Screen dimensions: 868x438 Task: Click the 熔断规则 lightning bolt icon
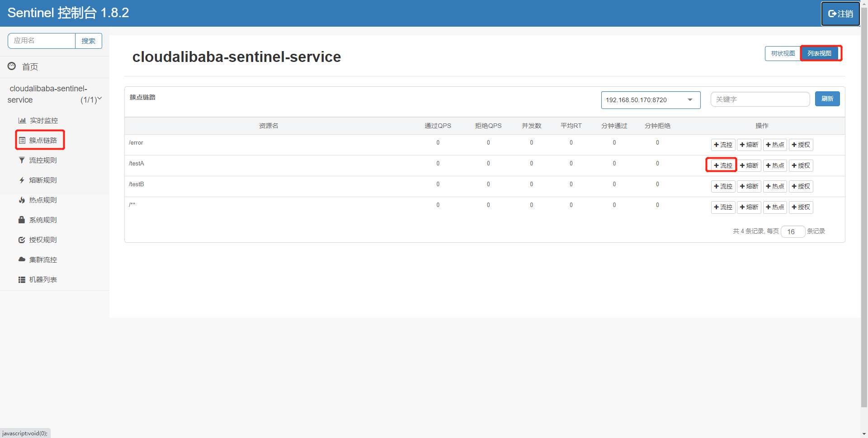[22, 180]
